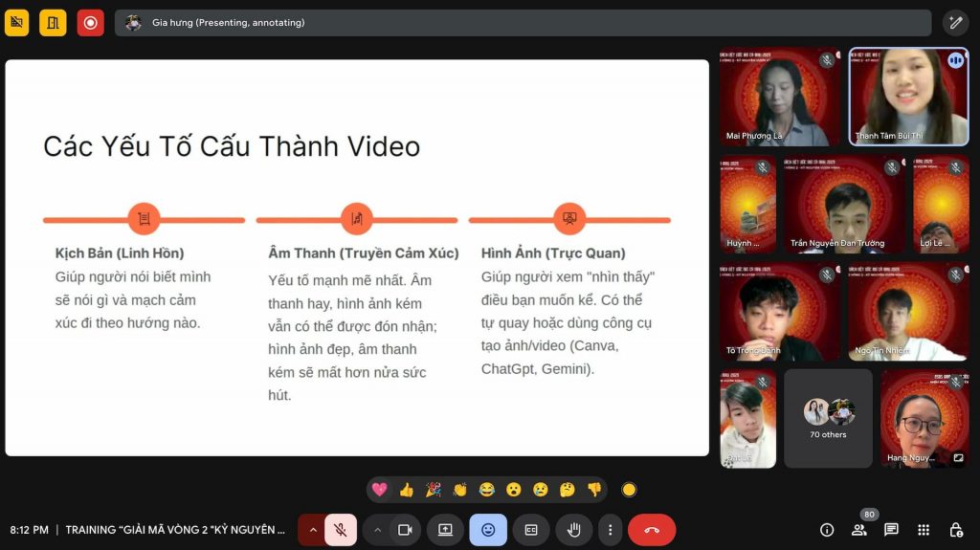The image size is (980, 550).
Task: Toggle the camera on or off
Action: click(405, 530)
